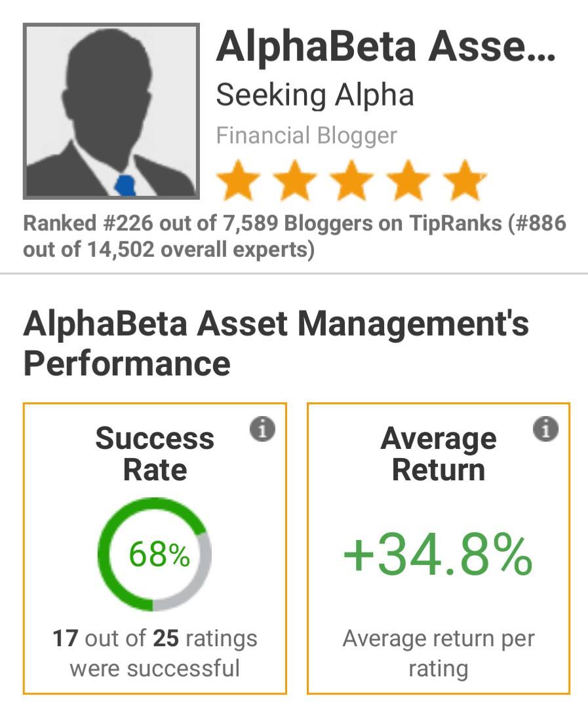Image resolution: width=588 pixels, height=713 pixels.
Task: Click the fifth orange rating star
Action: 465,180
